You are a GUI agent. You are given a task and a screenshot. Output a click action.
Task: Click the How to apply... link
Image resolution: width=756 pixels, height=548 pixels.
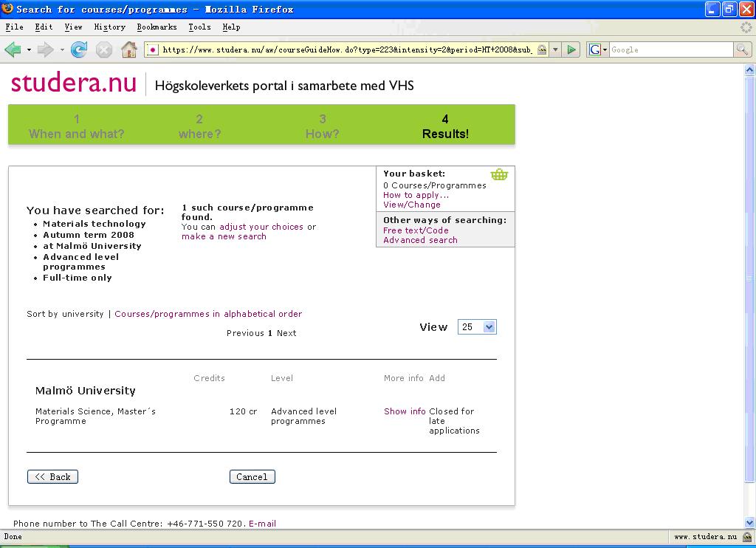pos(416,195)
